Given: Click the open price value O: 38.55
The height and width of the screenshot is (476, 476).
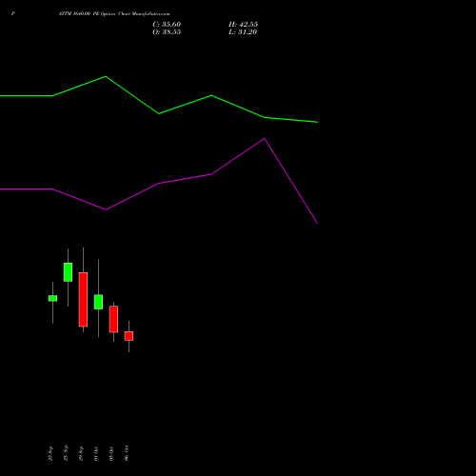Looking at the screenshot, I should point(167,32).
